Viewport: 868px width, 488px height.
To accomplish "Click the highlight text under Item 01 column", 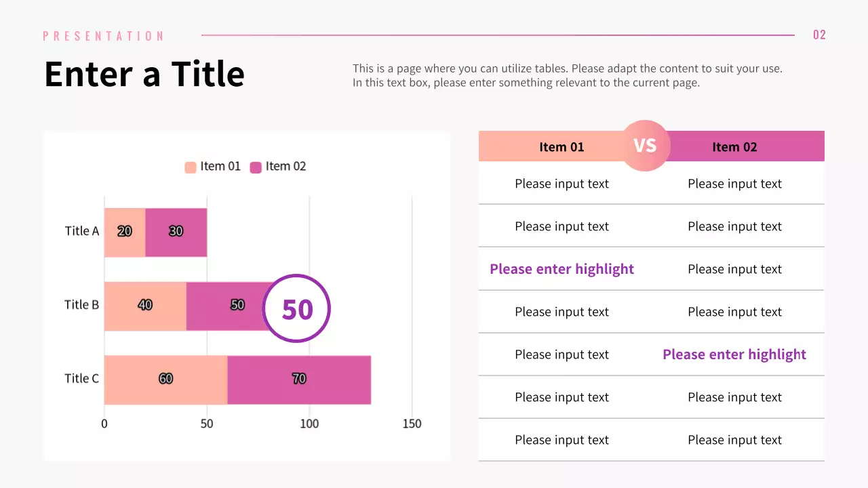I will pos(561,269).
